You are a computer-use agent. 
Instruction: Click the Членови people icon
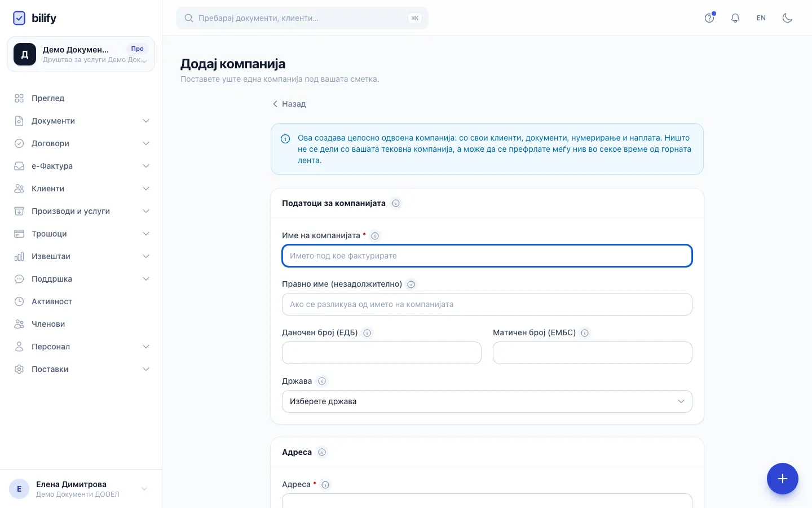19,324
